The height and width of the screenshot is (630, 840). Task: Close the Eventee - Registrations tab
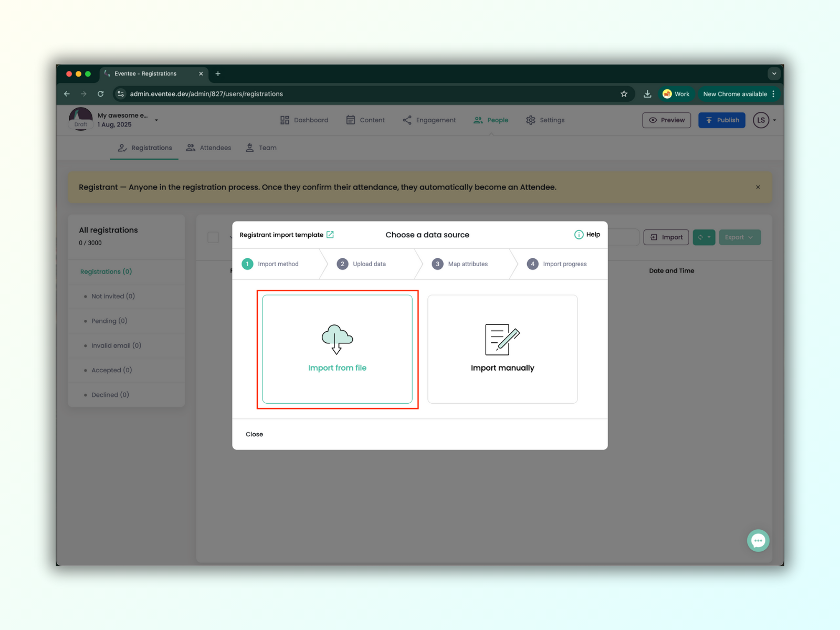point(201,74)
